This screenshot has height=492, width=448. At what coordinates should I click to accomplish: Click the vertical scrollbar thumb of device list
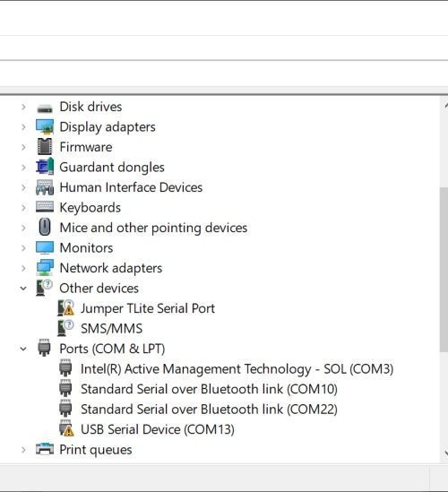coord(444,270)
